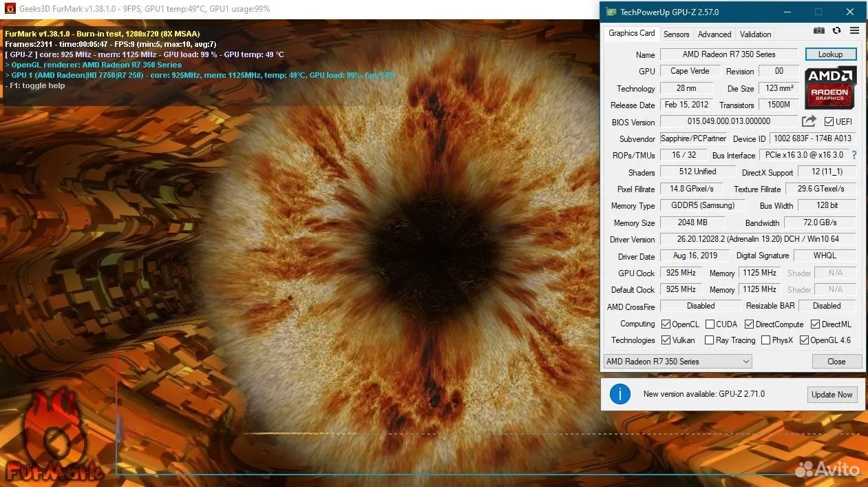Click the FurMark Frames and FPS stats line
Viewport: 868px width, 487px height.
(x=111, y=44)
